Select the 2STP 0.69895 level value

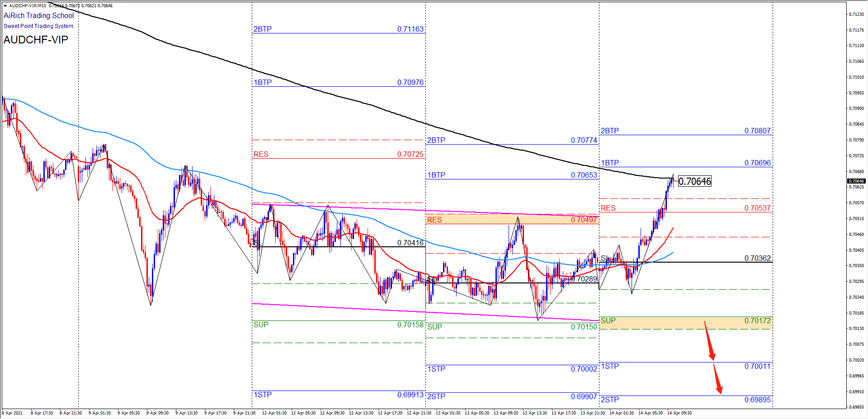click(x=757, y=400)
